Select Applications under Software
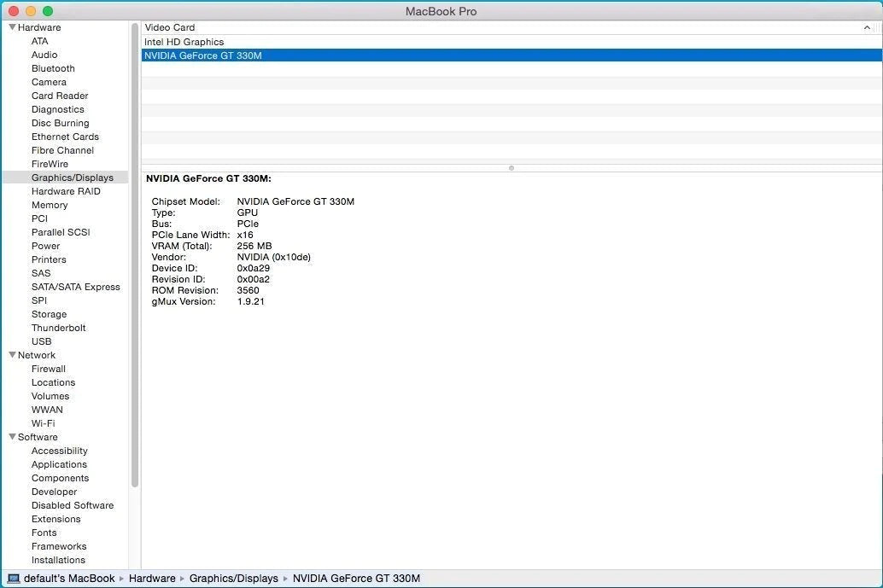 pos(59,464)
